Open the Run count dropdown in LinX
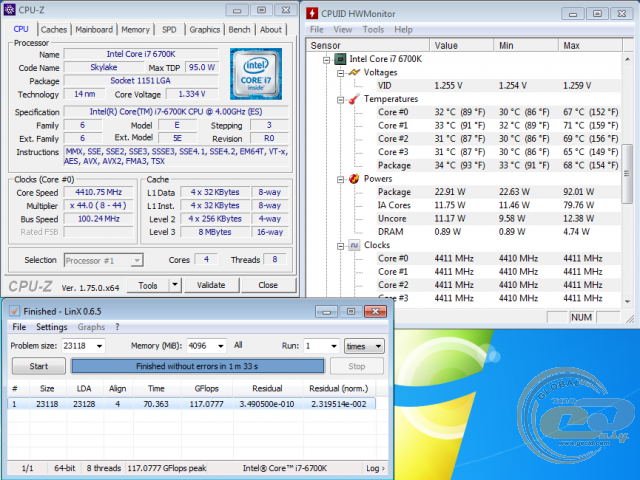This screenshot has width=640, height=480. click(334, 346)
